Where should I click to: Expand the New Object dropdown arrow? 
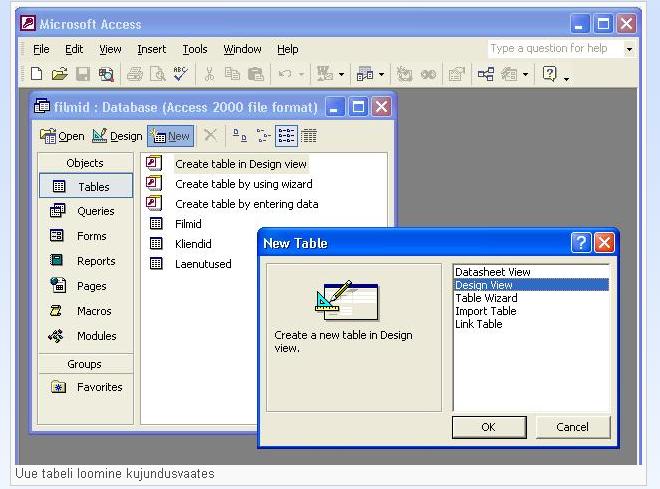pyautogui.click(x=525, y=74)
